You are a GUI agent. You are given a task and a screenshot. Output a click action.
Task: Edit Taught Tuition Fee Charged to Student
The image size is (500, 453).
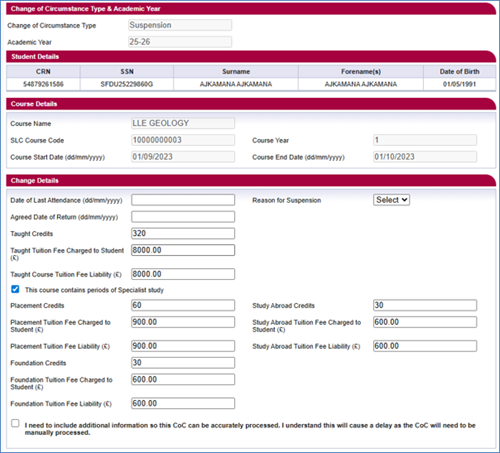click(183, 250)
